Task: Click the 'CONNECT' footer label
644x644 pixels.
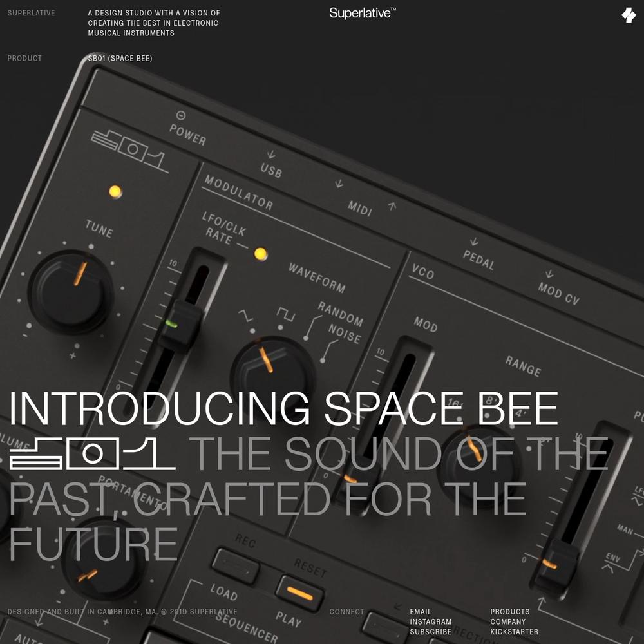Action: (346, 612)
